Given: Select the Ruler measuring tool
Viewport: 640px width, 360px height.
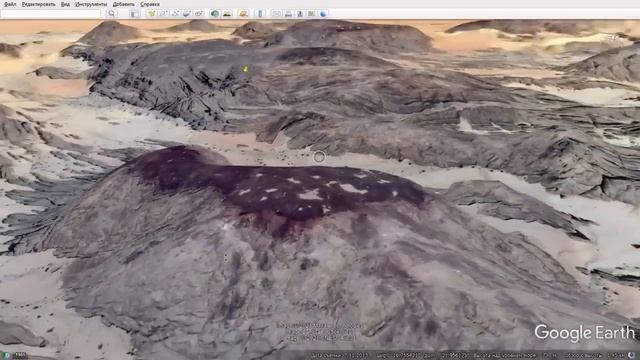Looking at the screenshot, I should pyautogui.click(x=260, y=13).
